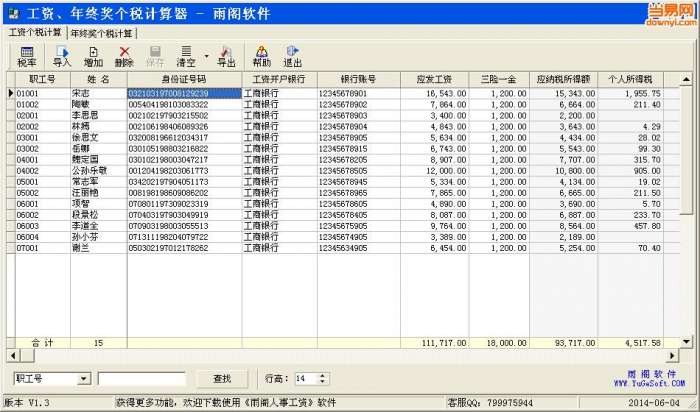Image resolution: width=700 pixels, height=412 pixels.
Task: Click the highlighted ID cell in row 01001
Action: tap(184, 93)
